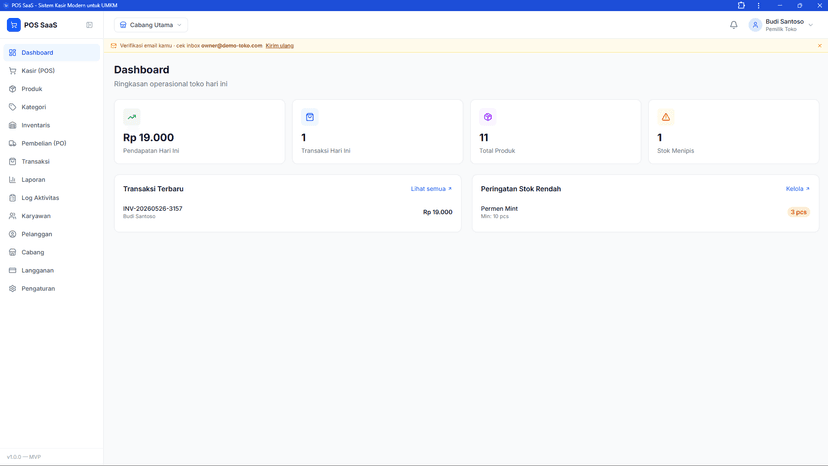Click the extensions icon in the title bar
This screenshot has height=466, width=828.
pos(741,5)
